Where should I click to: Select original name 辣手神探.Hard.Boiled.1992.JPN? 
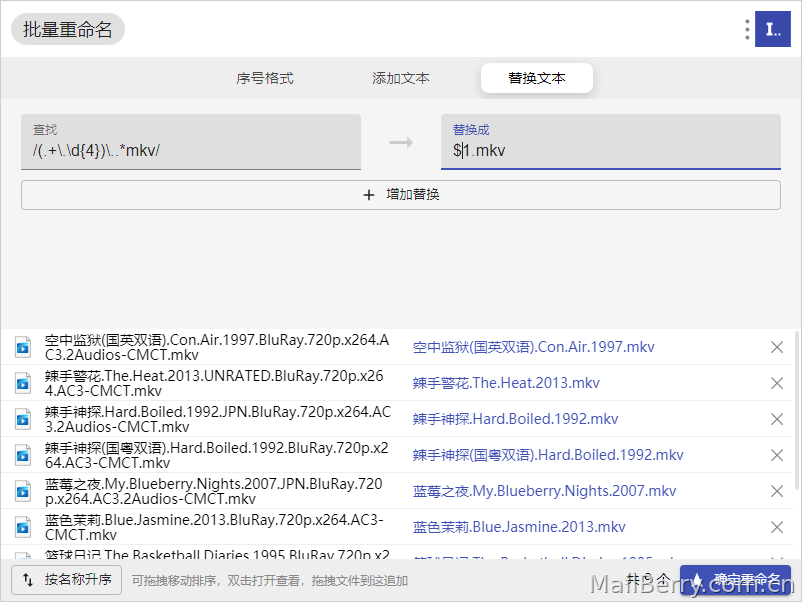[x=218, y=419]
